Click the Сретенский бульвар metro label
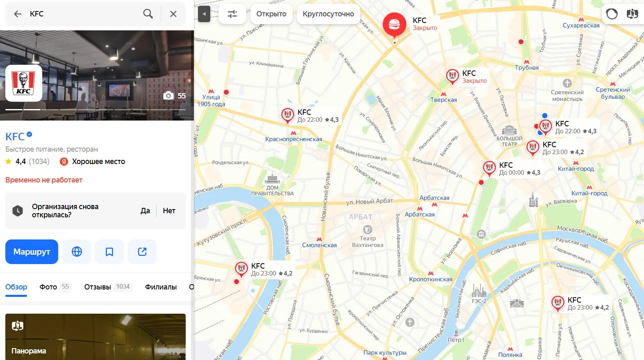Image resolution: width=644 pixels, height=360 pixels. coord(613,93)
